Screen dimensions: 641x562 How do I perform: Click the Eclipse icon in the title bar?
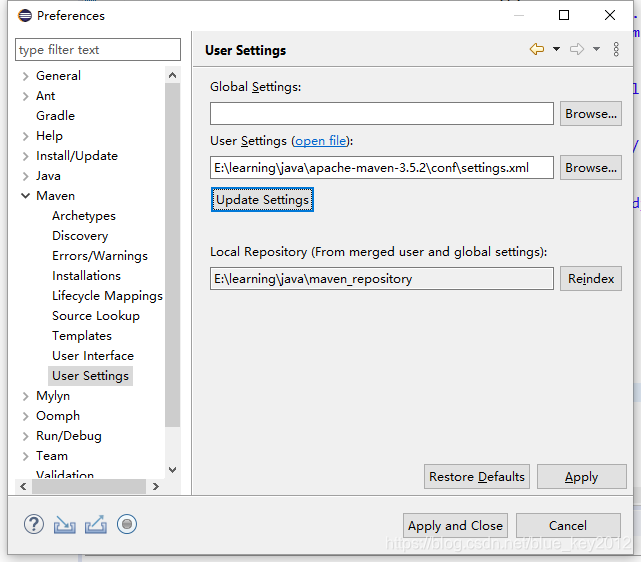tap(25, 16)
